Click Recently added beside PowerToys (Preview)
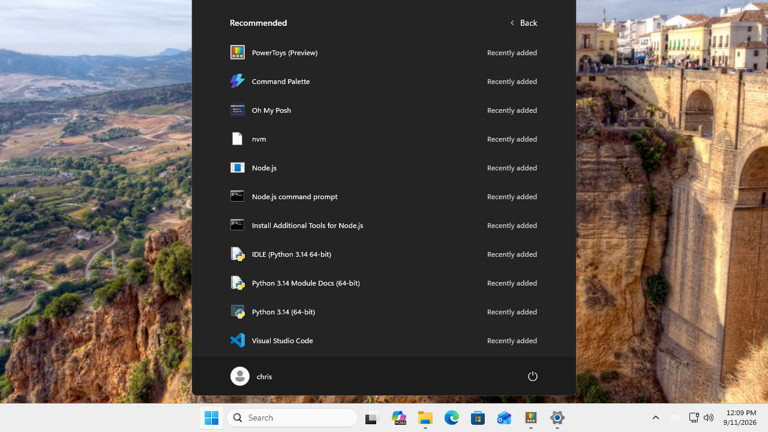This screenshot has width=768, height=432. 512,53
